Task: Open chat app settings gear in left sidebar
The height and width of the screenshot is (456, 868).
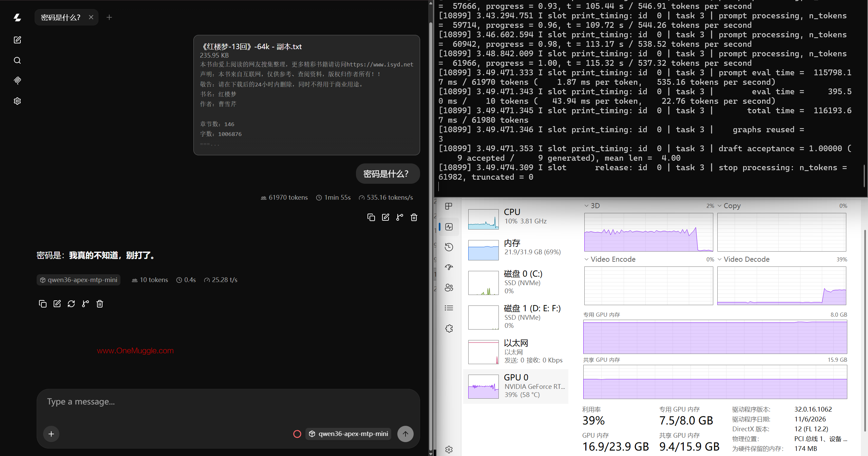Action: click(17, 101)
